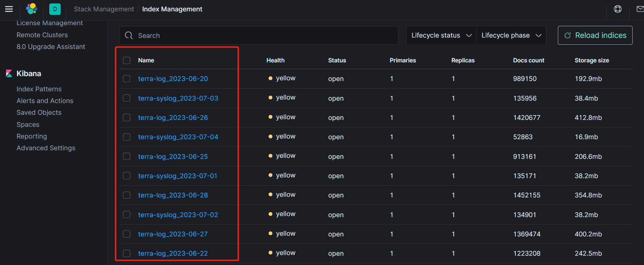Check the terra-log_2023-06-20 row checkbox

[x=127, y=79]
